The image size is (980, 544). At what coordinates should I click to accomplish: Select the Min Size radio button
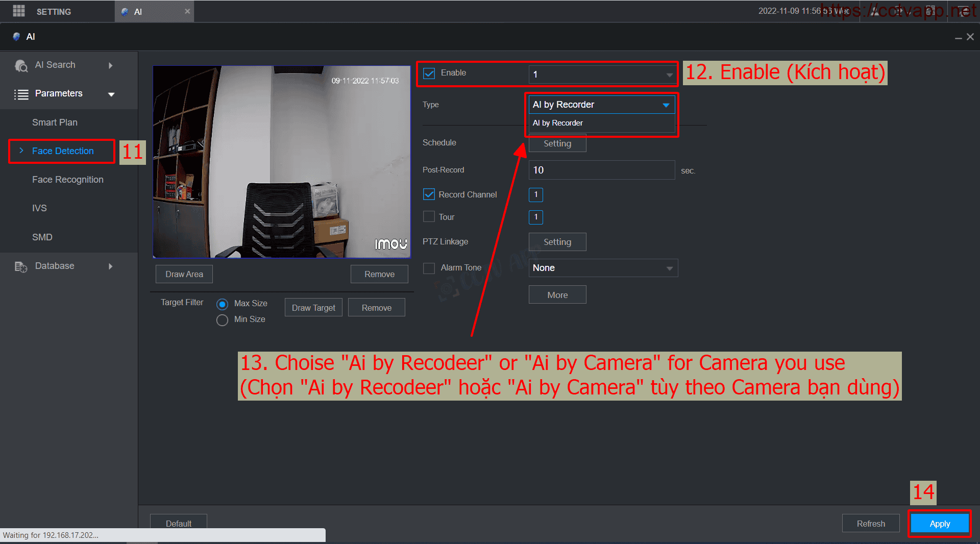click(x=222, y=320)
